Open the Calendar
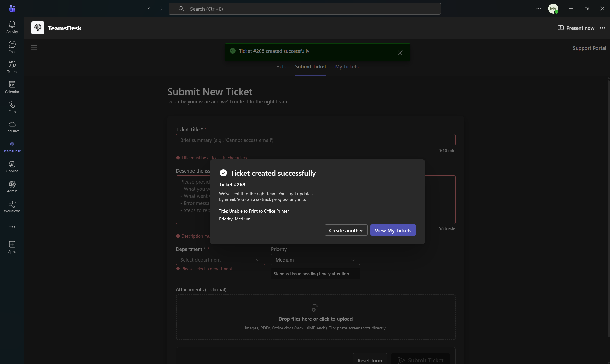The height and width of the screenshot is (364, 610). tap(12, 87)
